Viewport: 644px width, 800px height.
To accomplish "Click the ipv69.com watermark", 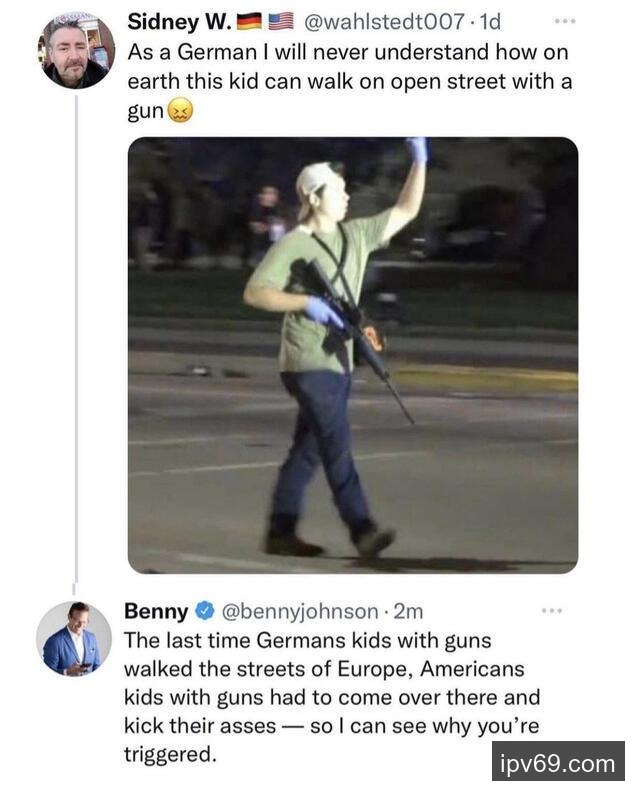I will (558, 765).
